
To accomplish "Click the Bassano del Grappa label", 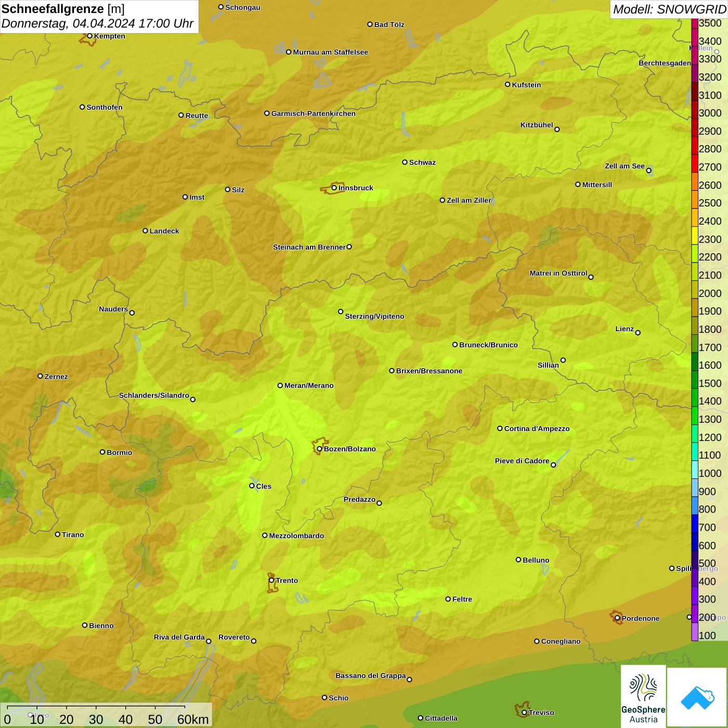I will (x=371, y=675).
